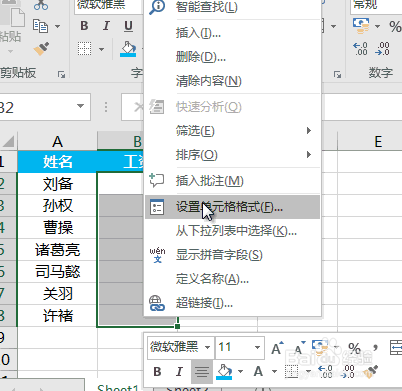The image size is (402, 391).
Task: Click mini toolbar font color A
Action: click(258, 371)
